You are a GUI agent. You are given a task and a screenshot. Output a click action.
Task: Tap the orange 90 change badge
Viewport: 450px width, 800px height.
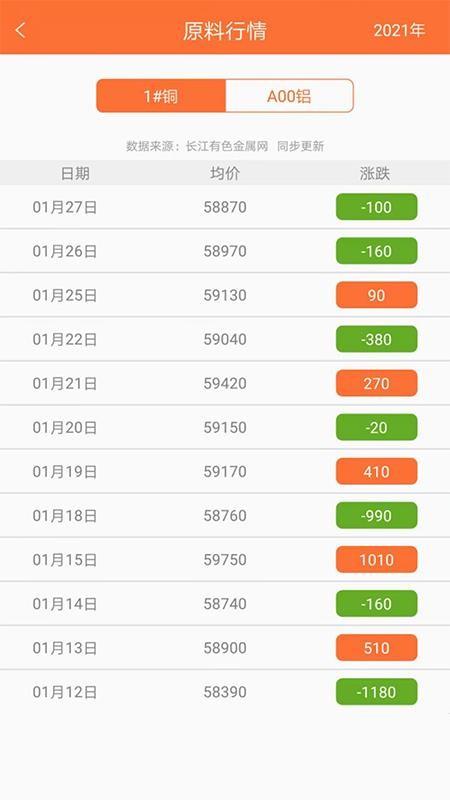coord(377,295)
